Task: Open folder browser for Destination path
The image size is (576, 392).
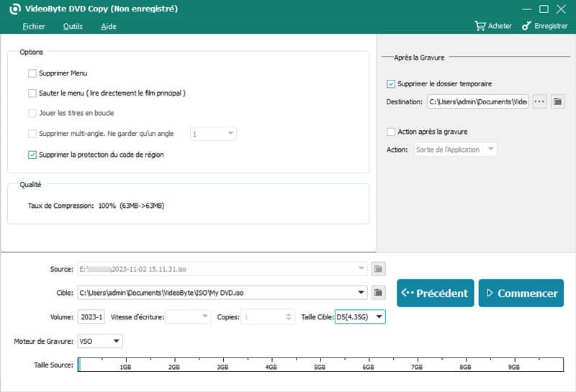Action: [x=557, y=101]
